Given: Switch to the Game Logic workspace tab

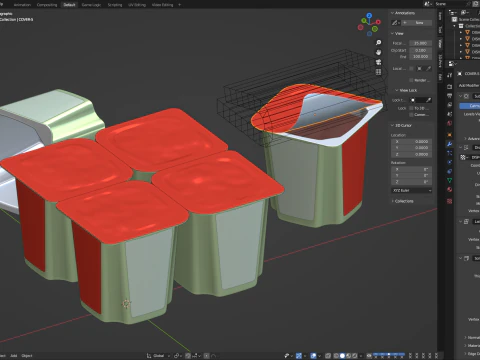Looking at the screenshot, I should pos(91,5).
